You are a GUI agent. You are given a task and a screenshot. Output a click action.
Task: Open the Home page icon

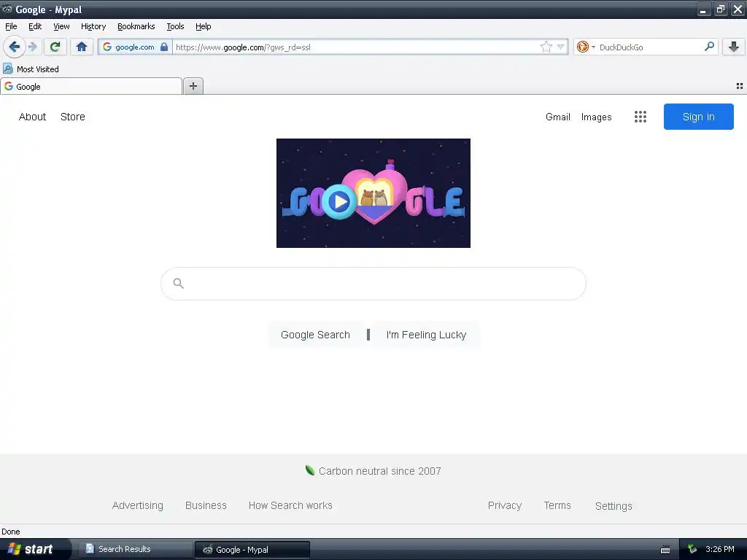click(x=82, y=47)
